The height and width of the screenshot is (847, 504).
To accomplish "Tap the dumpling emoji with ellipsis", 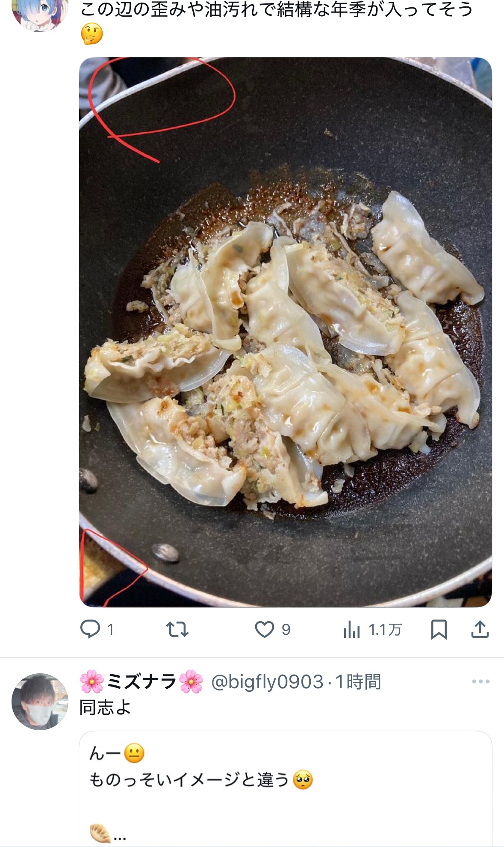I will (107, 833).
